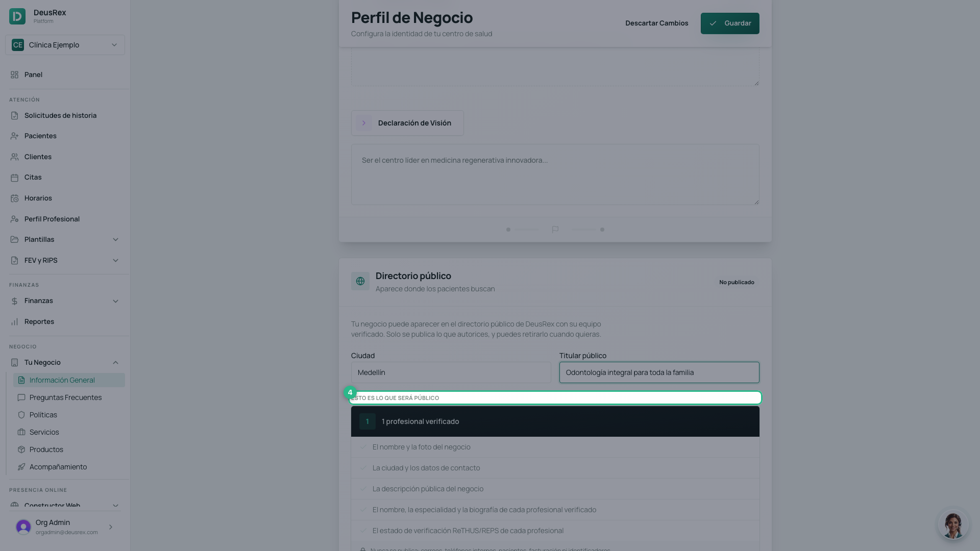Select Información General menu item
Viewport: 980px width, 551px height.
[69, 380]
